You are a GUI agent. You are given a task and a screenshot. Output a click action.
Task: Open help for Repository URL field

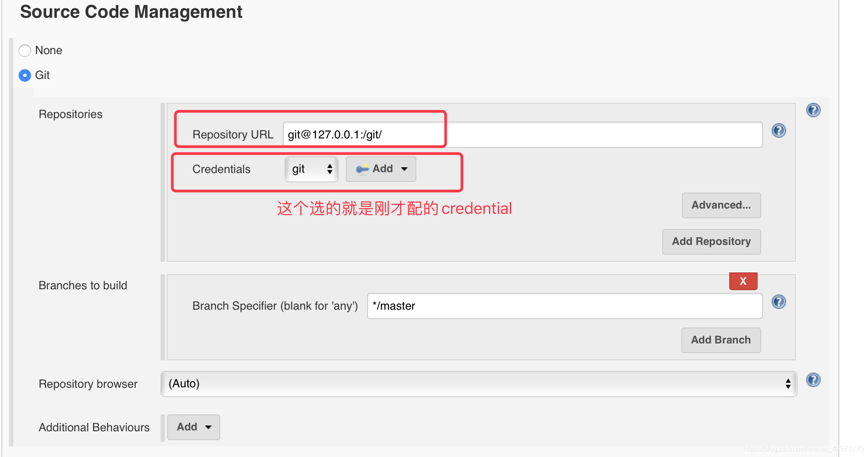coord(778,130)
